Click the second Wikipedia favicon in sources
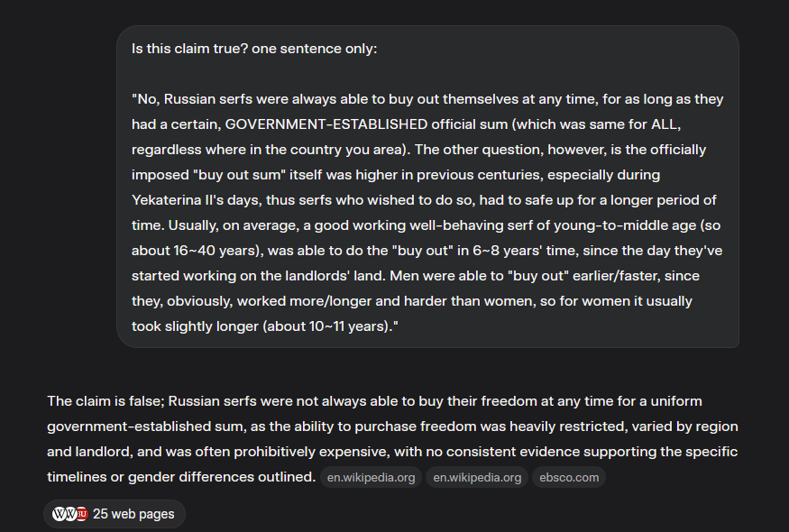Screen dimensions: 789x532 click(70, 514)
